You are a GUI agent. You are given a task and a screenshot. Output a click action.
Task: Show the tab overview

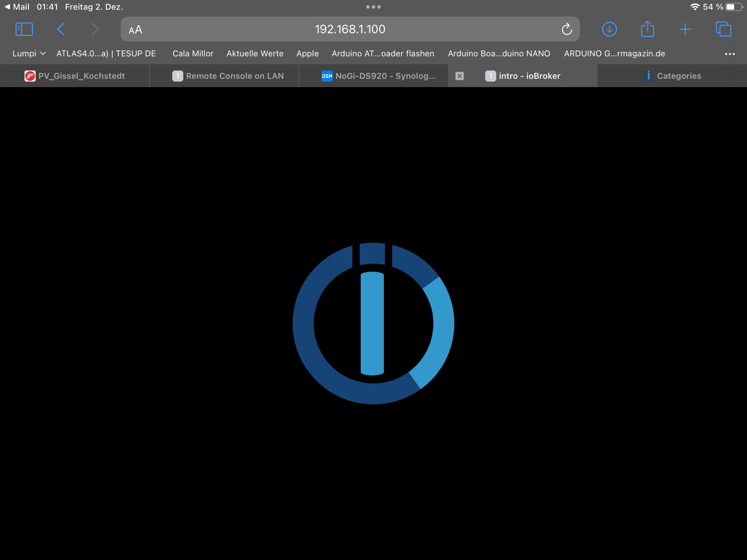[x=723, y=29]
